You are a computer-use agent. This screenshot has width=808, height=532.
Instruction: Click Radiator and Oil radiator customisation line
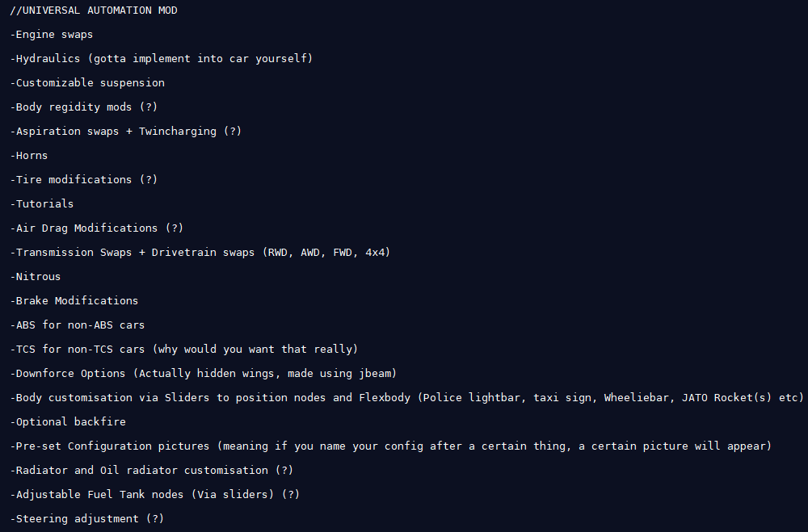point(152,470)
